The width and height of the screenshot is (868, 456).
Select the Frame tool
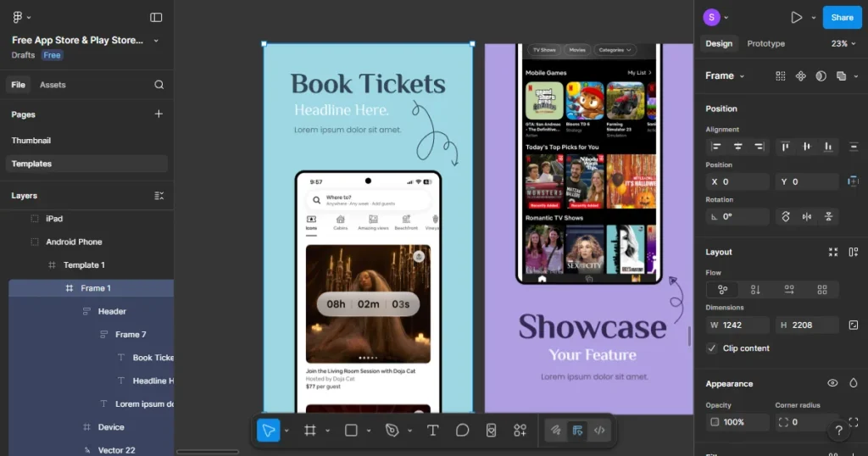pyautogui.click(x=310, y=431)
